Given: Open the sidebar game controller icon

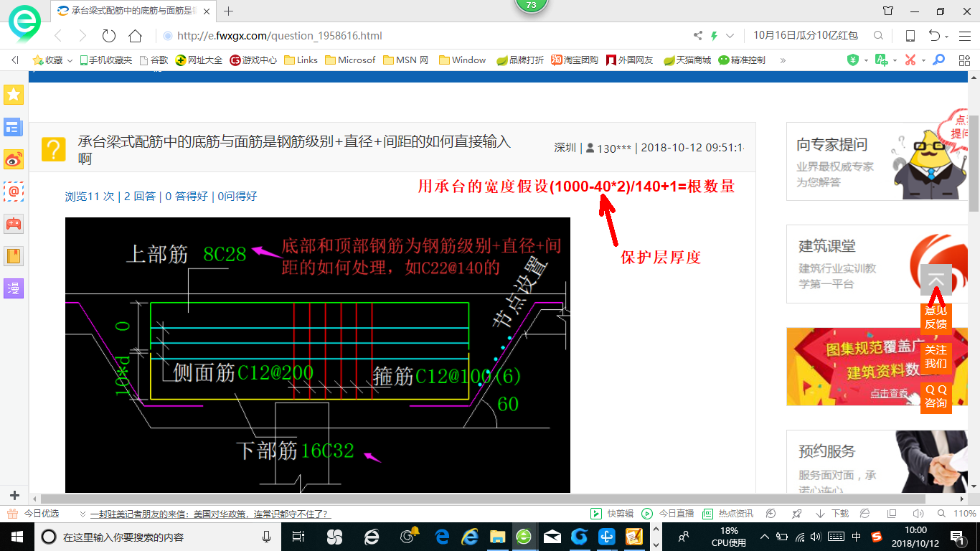Looking at the screenshot, I should point(14,223).
